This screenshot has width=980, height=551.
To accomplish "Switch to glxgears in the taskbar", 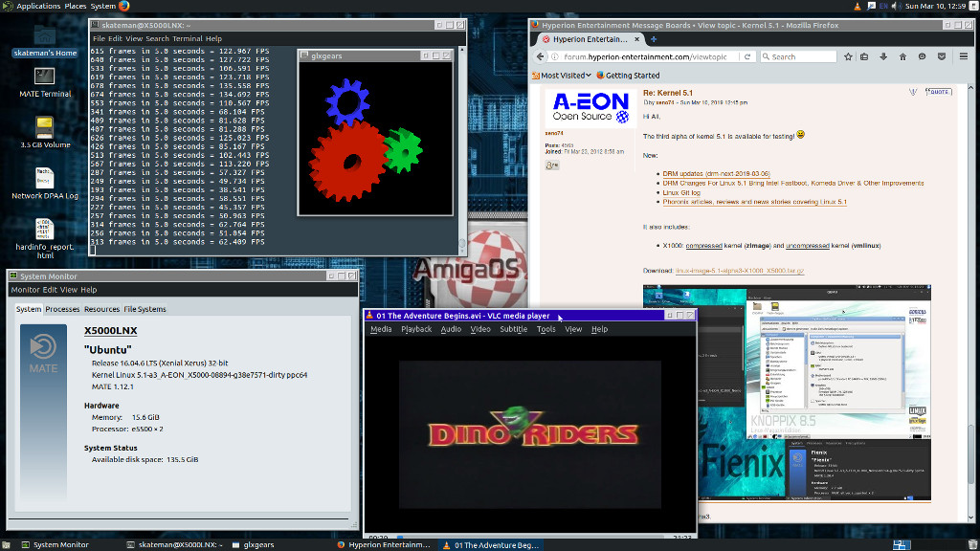I will point(253,544).
